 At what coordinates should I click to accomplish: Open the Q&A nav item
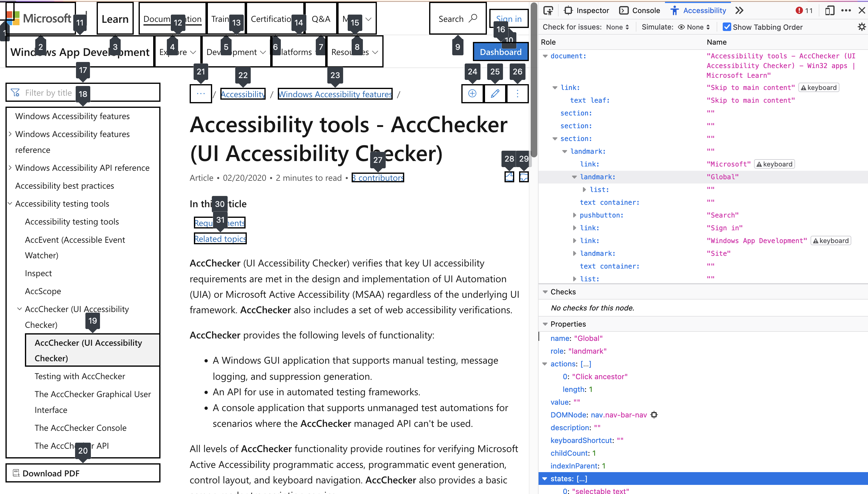[321, 19]
